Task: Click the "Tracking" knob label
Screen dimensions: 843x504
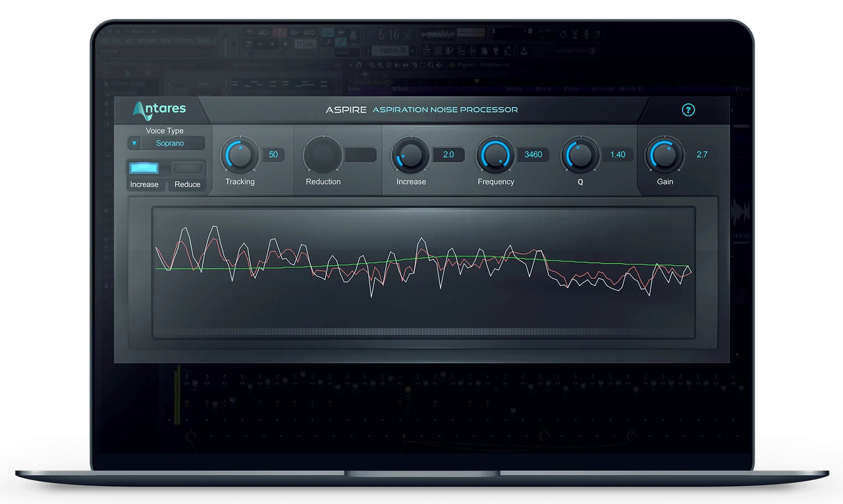Action: coord(240,182)
